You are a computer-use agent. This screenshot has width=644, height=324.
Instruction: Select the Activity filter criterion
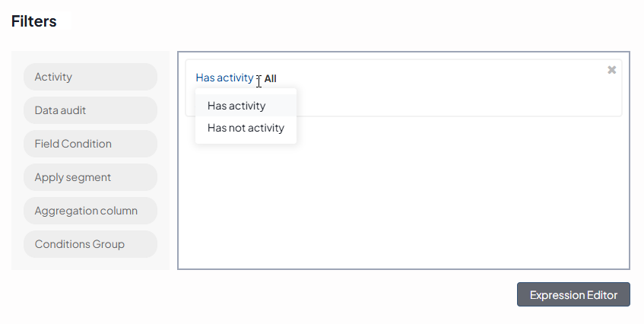pos(90,77)
